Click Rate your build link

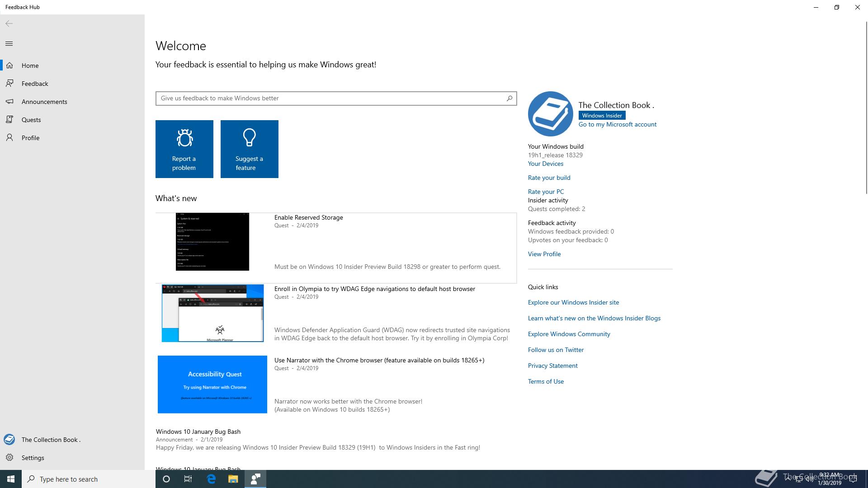coord(549,178)
